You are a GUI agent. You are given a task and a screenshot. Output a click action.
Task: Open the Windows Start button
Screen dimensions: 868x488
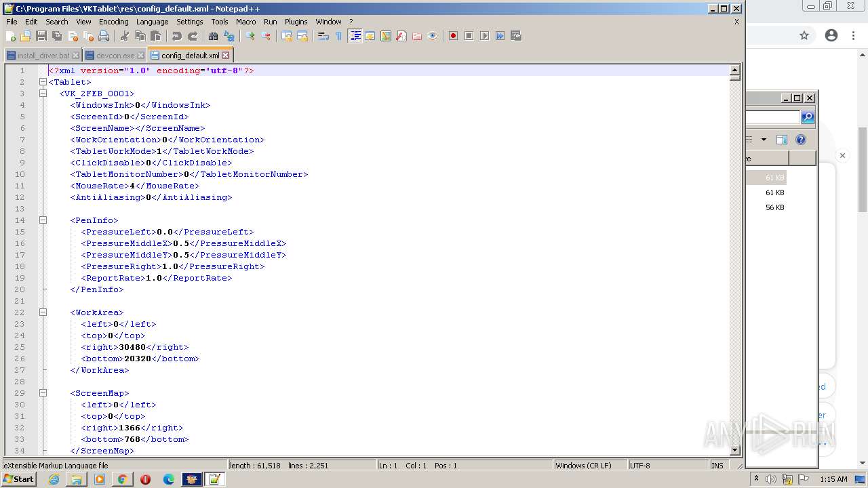[x=19, y=479]
